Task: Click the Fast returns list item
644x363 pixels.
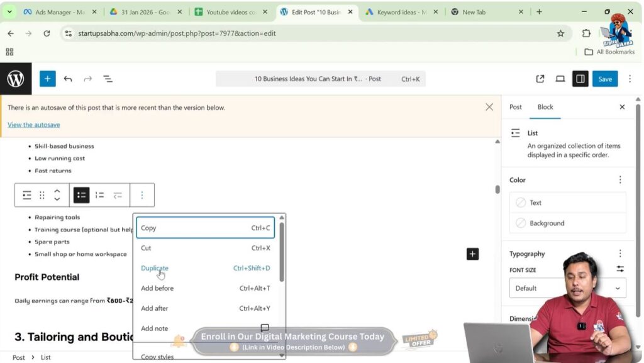Action: pos(53,170)
